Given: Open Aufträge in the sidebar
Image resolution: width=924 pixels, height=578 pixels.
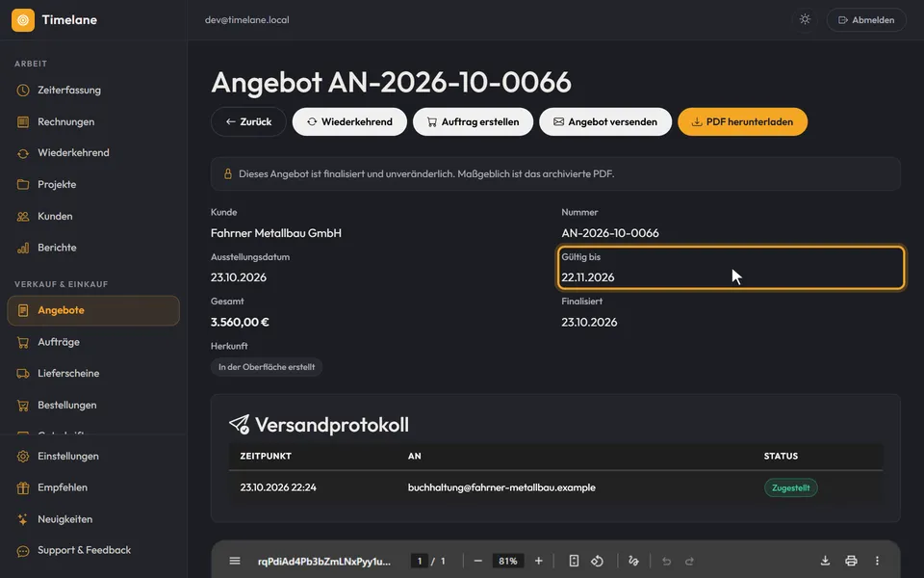Looking at the screenshot, I should pos(93,342).
